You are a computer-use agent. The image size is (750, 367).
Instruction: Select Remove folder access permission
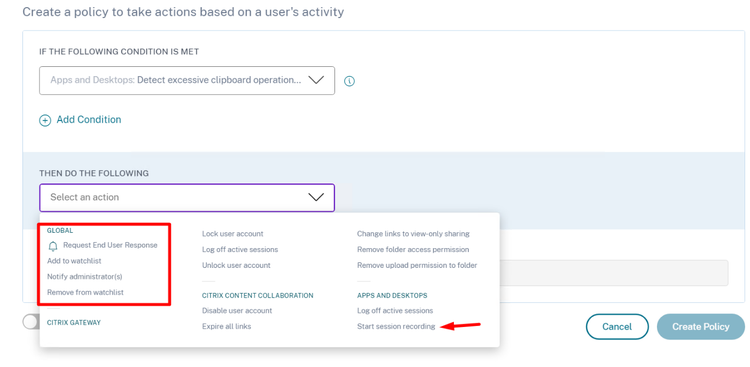pyautogui.click(x=413, y=249)
